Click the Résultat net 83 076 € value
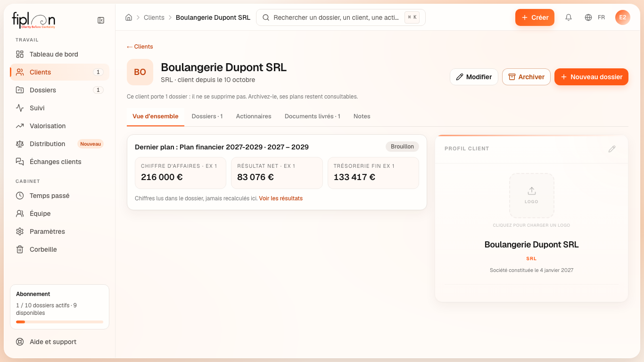Image resolution: width=644 pixels, height=362 pixels. [x=256, y=177]
